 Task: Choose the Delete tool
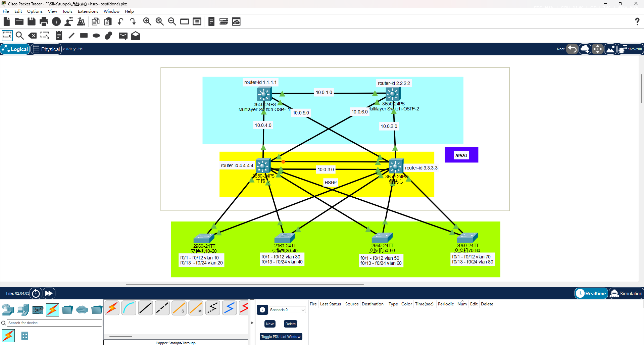[x=32, y=36]
